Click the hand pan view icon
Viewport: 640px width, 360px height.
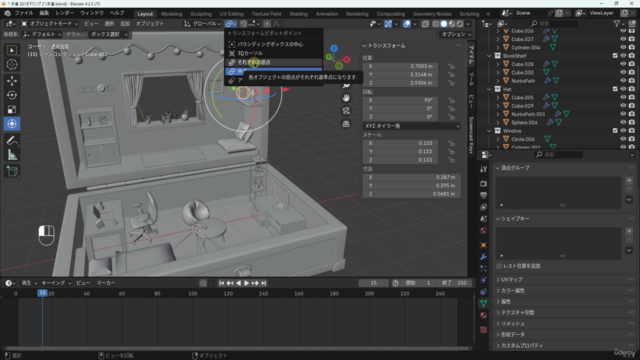point(346,98)
